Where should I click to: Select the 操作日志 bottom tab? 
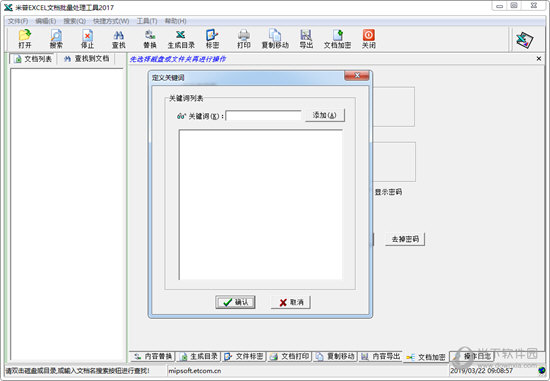[472, 356]
